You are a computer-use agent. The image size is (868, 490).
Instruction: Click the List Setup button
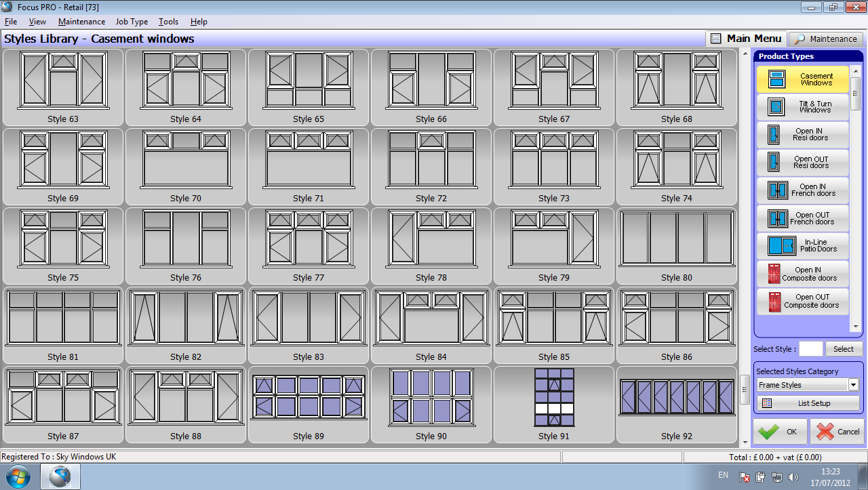pos(808,403)
